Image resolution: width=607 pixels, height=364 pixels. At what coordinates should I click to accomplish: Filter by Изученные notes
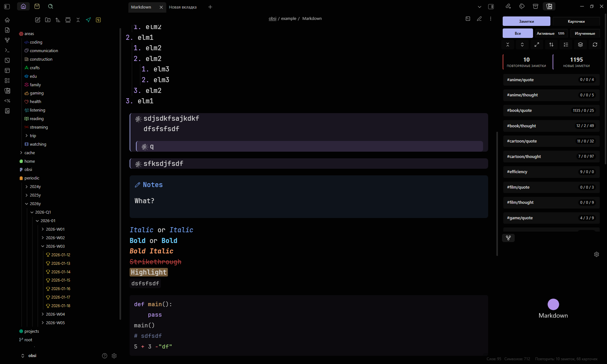(x=585, y=33)
